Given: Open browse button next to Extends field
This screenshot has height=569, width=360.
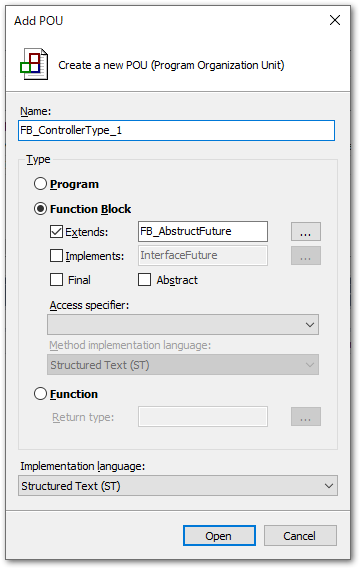Looking at the screenshot, I should [306, 232].
